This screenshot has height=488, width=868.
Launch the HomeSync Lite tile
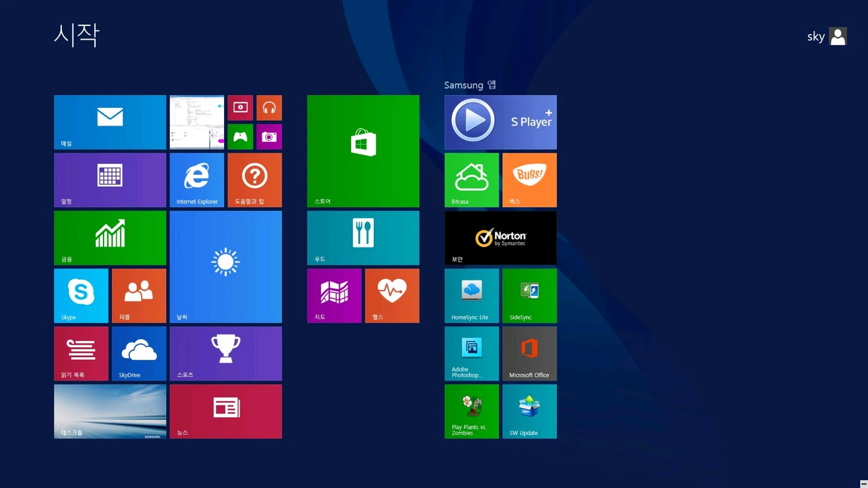tap(471, 296)
